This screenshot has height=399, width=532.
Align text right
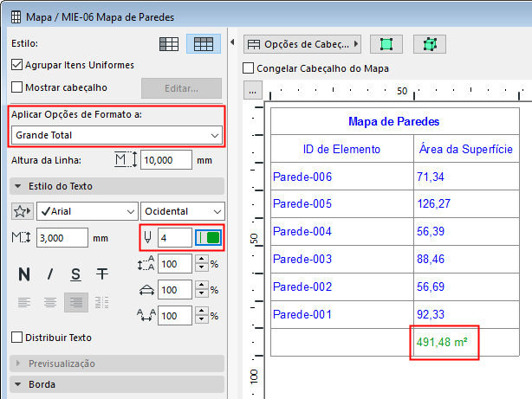76,302
